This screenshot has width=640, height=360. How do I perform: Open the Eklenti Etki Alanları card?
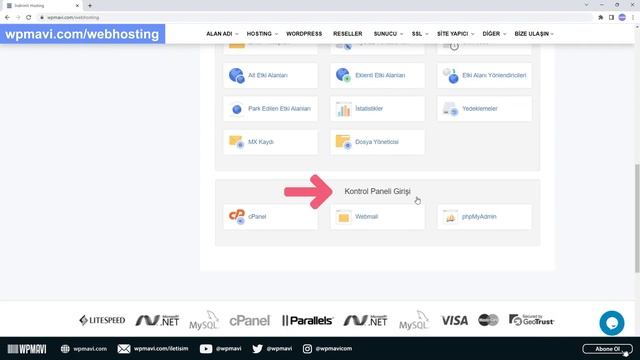(377, 76)
